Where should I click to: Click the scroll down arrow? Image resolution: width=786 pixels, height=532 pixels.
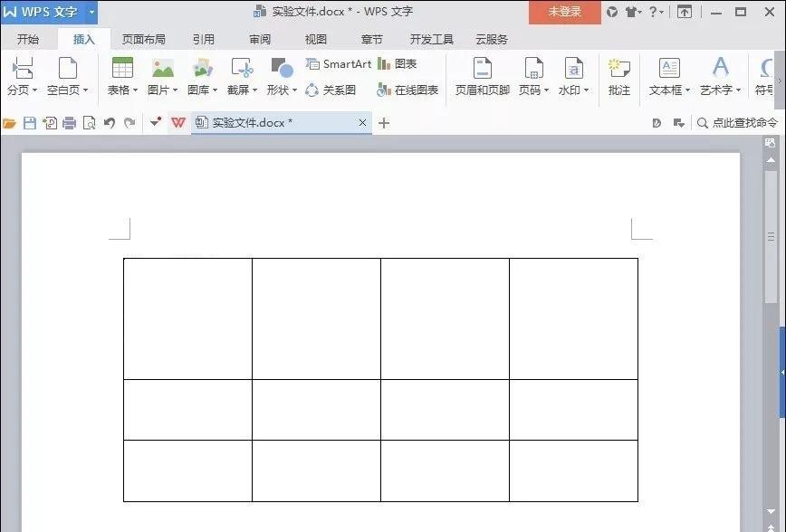771,511
